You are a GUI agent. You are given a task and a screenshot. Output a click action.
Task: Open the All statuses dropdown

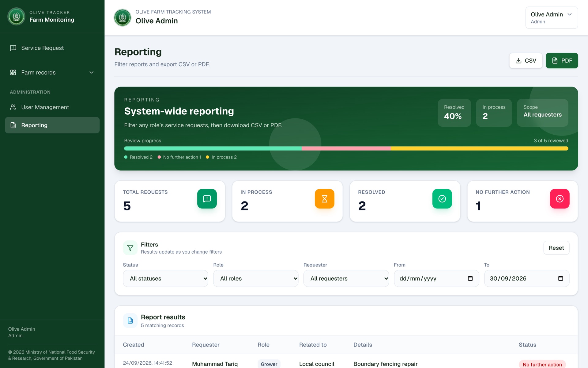[x=165, y=278]
